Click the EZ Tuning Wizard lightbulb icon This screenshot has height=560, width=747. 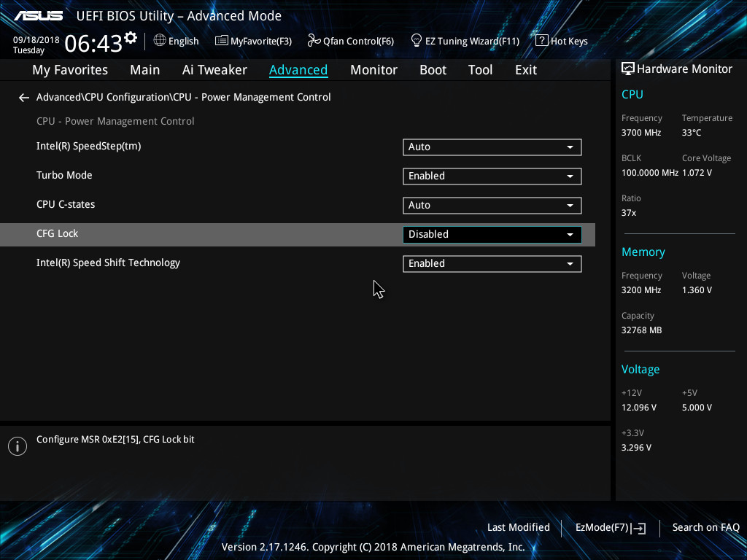point(417,41)
